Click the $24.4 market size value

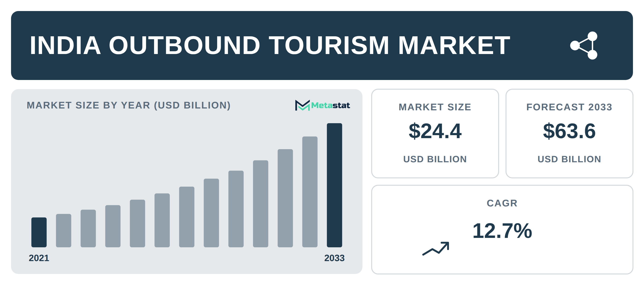tap(435, 131)
